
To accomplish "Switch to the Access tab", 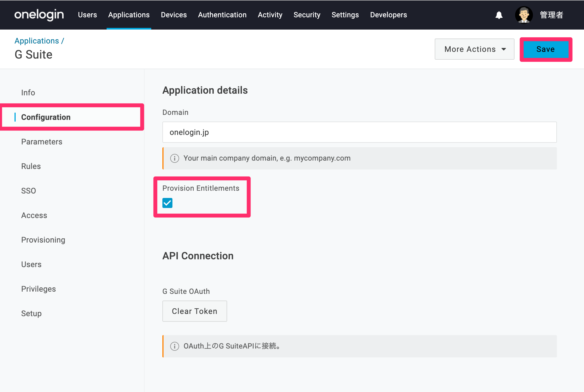I will point(34,215).
